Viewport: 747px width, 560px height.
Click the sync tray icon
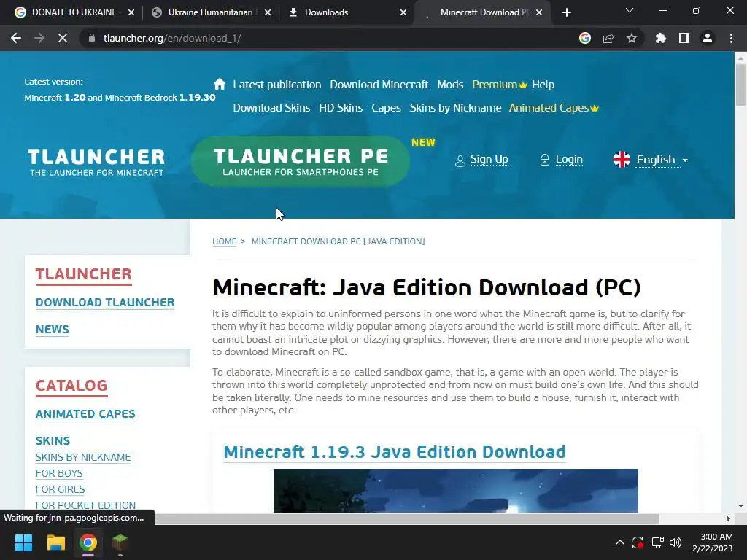(x=638, y=542)
